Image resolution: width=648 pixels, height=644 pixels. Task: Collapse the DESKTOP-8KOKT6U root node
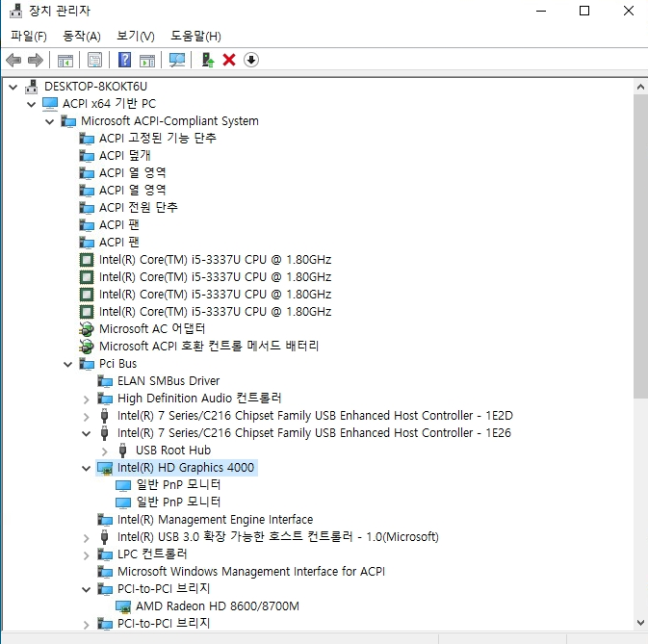point(13,87)
